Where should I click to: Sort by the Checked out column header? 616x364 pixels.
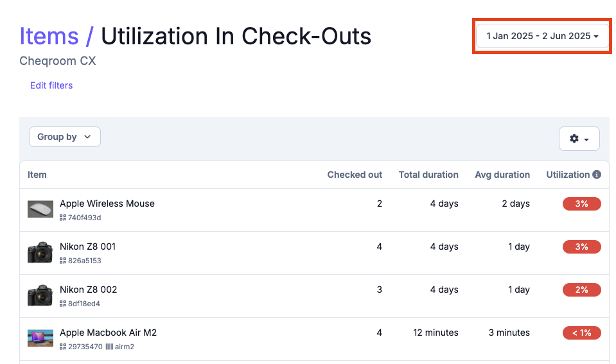(355, 175)
